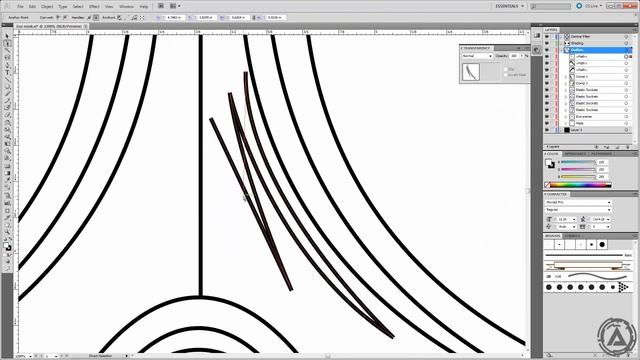Click the opacity mask thumbnail in Transparency panel
This screenshot has width=640, height=360.
click(490, 72)
